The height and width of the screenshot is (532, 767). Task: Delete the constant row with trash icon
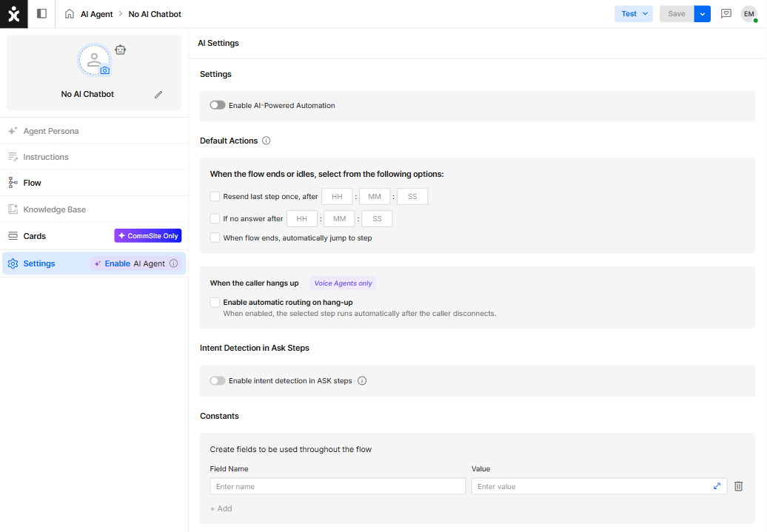click(x=739, y=486)
